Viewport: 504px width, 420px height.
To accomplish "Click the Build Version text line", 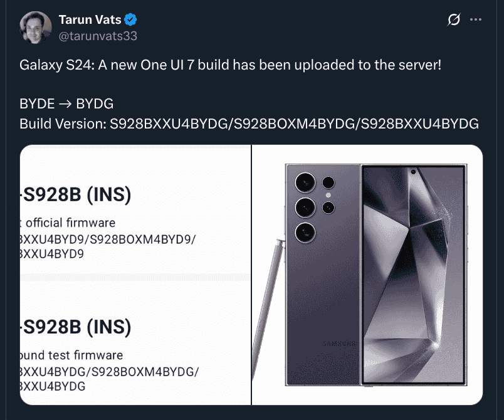I will [249, 123].
